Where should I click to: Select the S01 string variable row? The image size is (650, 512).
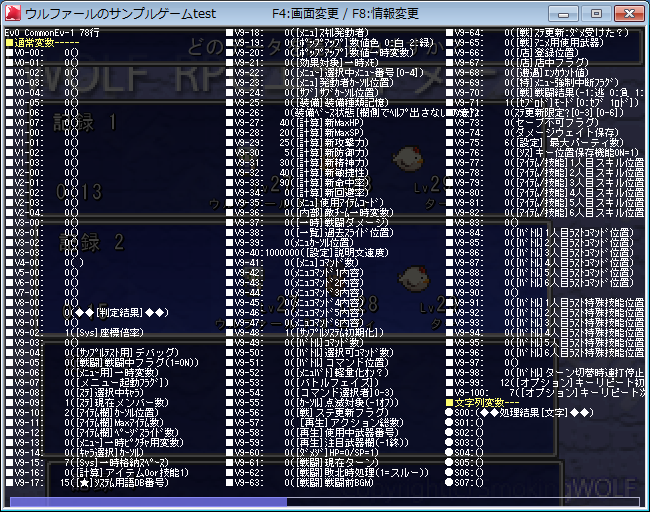pos(465,422)
